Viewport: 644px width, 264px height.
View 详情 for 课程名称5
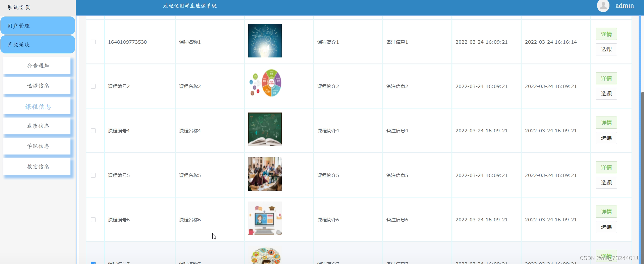tap(606, 167)
